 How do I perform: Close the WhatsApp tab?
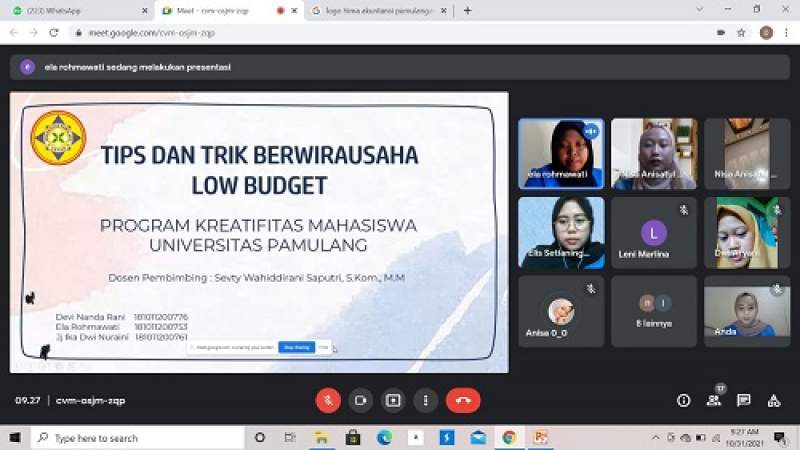click(145, 10)
